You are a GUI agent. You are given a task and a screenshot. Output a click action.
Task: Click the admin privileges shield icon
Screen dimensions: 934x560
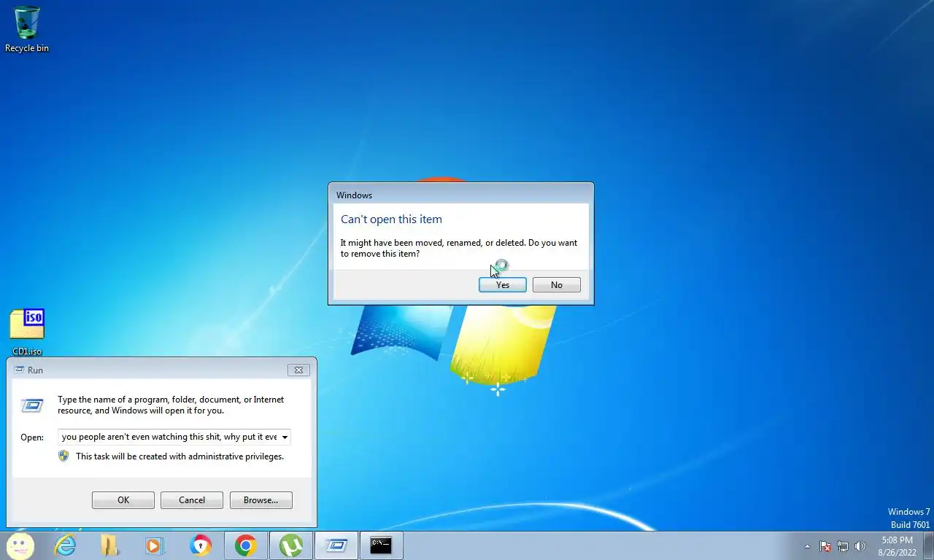pos(63,456)
